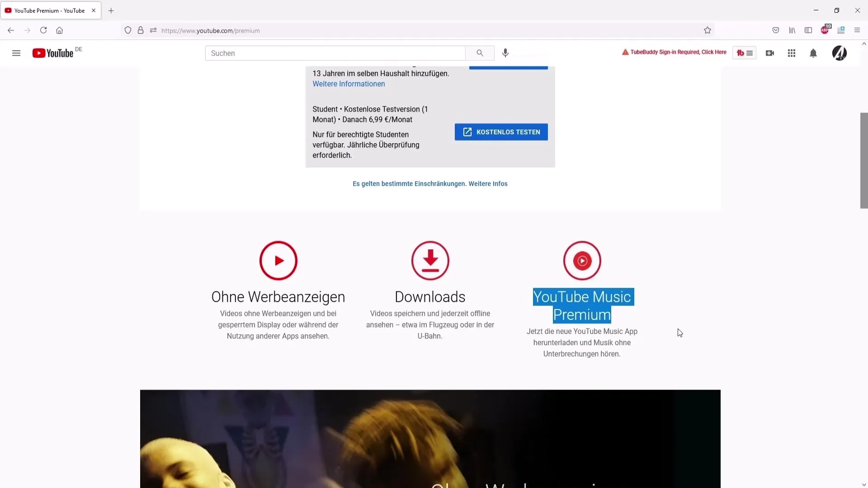
Task: Restore down the Firefox window
Action: point(837,10)
